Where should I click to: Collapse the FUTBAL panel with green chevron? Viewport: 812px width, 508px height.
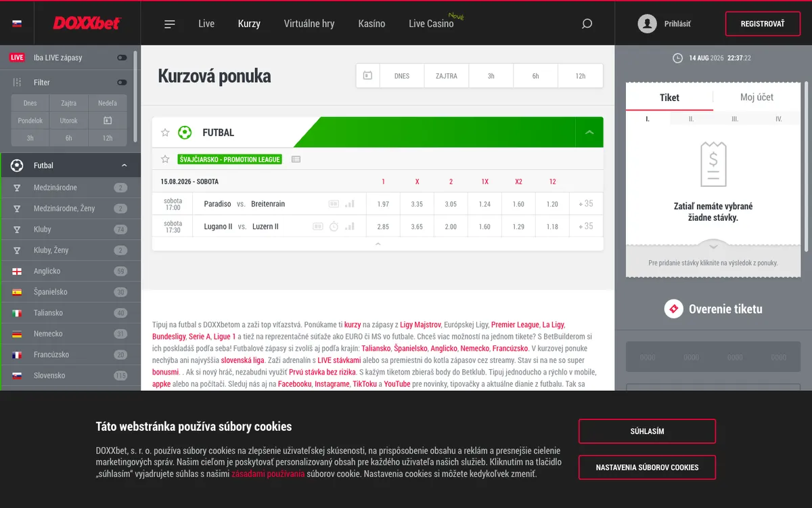coord(589,133)
